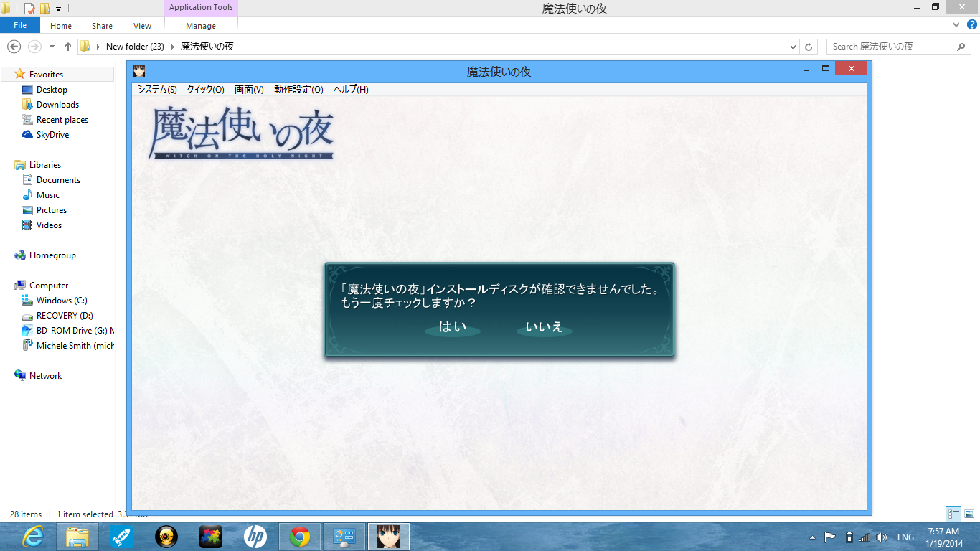Open Customize Quick Access Toolbar dropdown
The width and height of the screenshot is (980, 551).
pyautogui.click(x=58, y=9)
